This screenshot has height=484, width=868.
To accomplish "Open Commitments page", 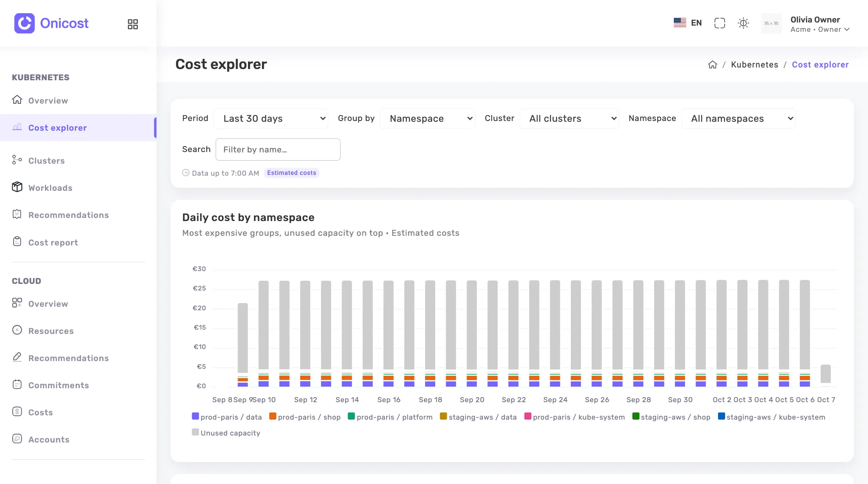I will click(x=59, y=385).
